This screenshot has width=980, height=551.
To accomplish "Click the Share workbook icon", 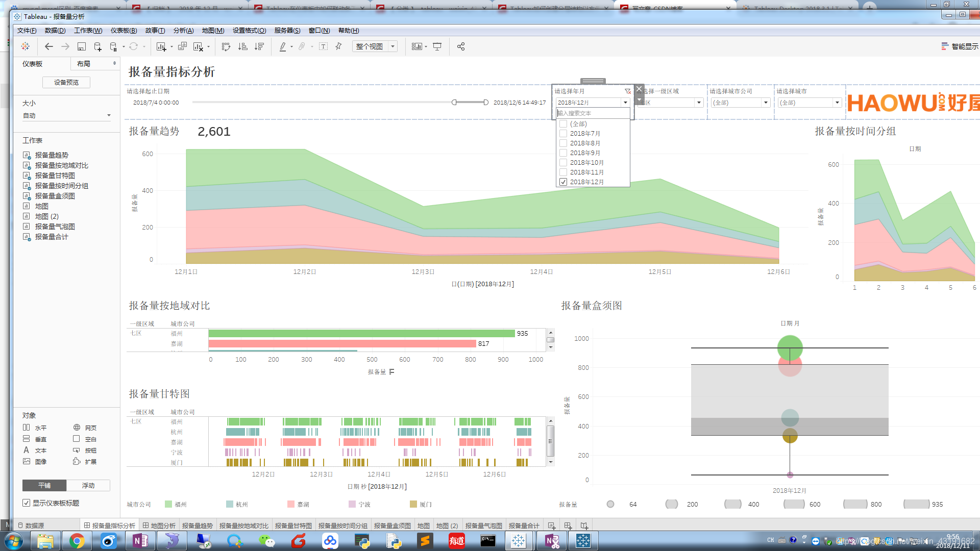I will 461,46.
